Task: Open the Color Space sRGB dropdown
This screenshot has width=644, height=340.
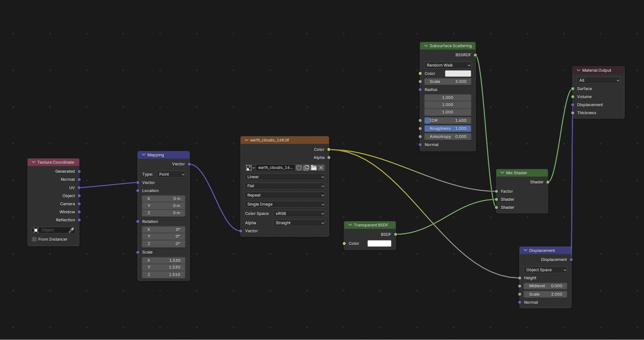Action: 299,214
